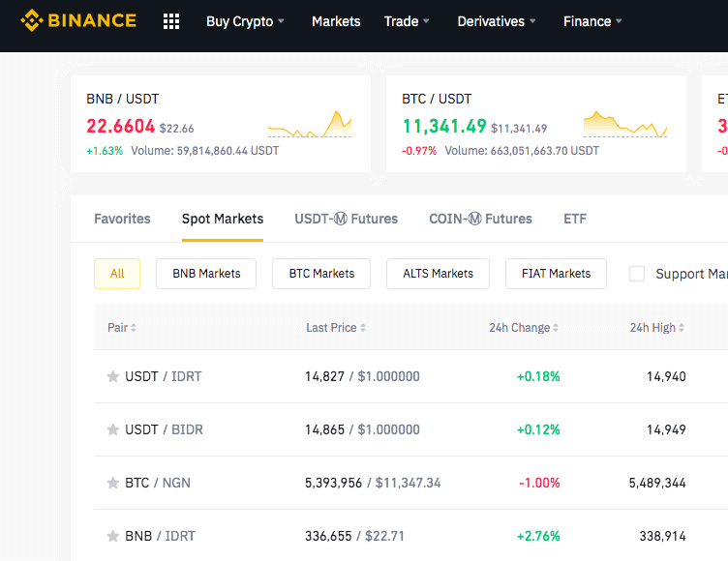Click the 14,827 last price value
Image resolution: width=728 pixels, height=561 pixels.
(324, 376)
